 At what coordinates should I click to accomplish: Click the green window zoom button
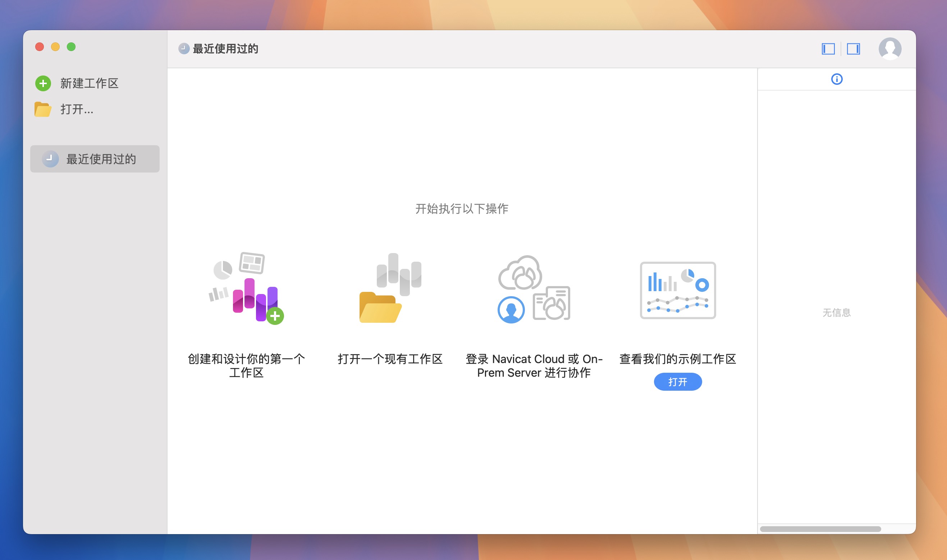[x=71, y=47]
